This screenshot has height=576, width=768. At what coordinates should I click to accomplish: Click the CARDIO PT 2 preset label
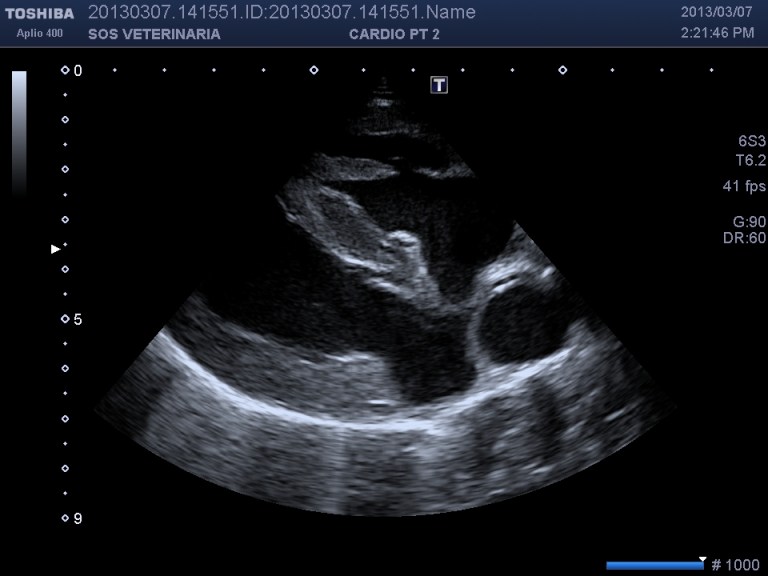point(394,34)
